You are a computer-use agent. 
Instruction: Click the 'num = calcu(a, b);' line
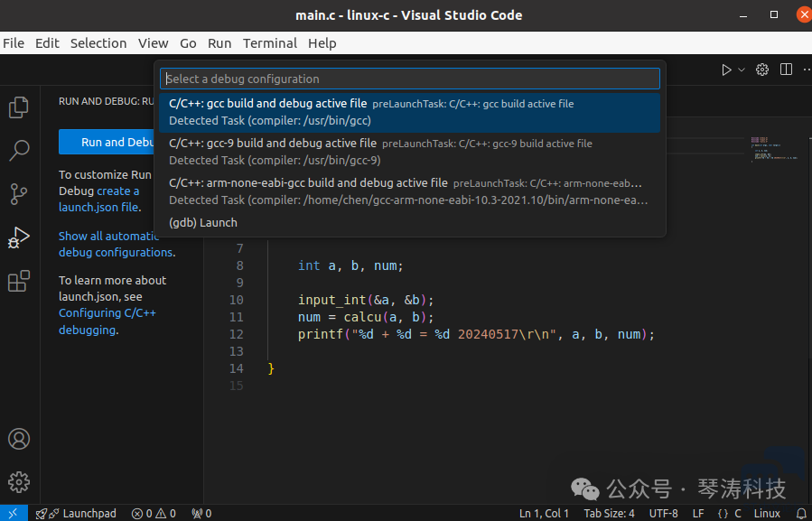pyautogui.click(x=366, y=317)
